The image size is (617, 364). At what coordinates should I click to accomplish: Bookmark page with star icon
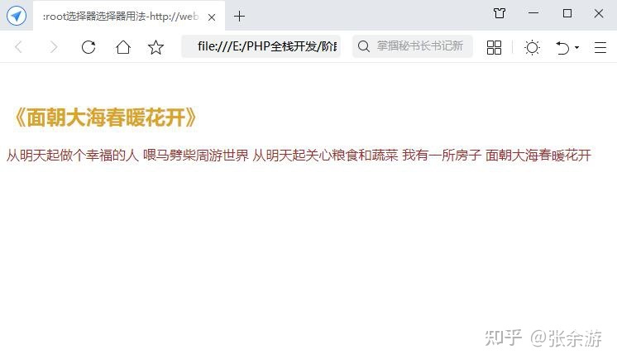155,47
